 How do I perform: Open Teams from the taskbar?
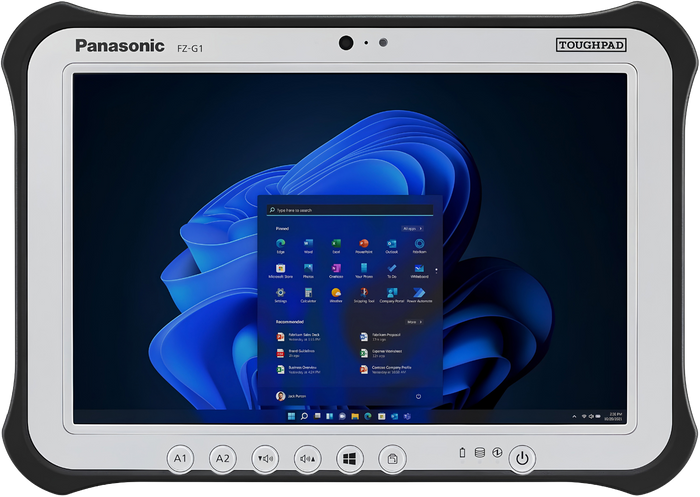click(407, 416)
